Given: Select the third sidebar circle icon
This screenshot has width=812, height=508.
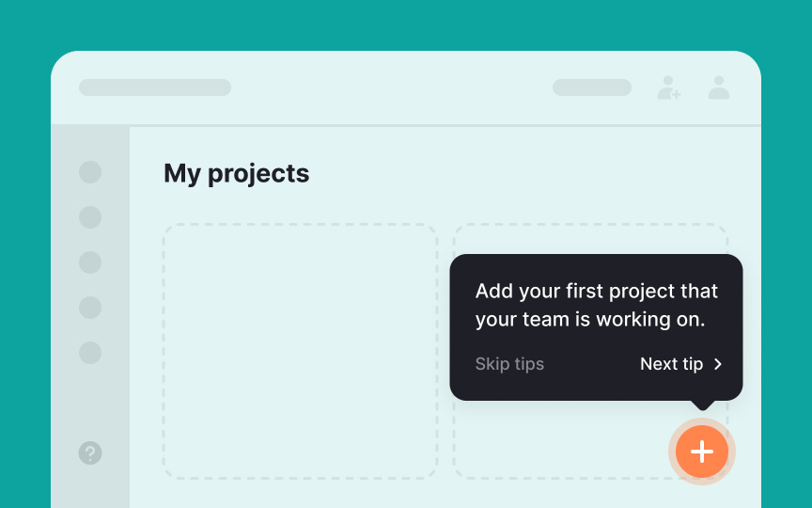Looking at the screenshot, I should (x=90, y=262).
